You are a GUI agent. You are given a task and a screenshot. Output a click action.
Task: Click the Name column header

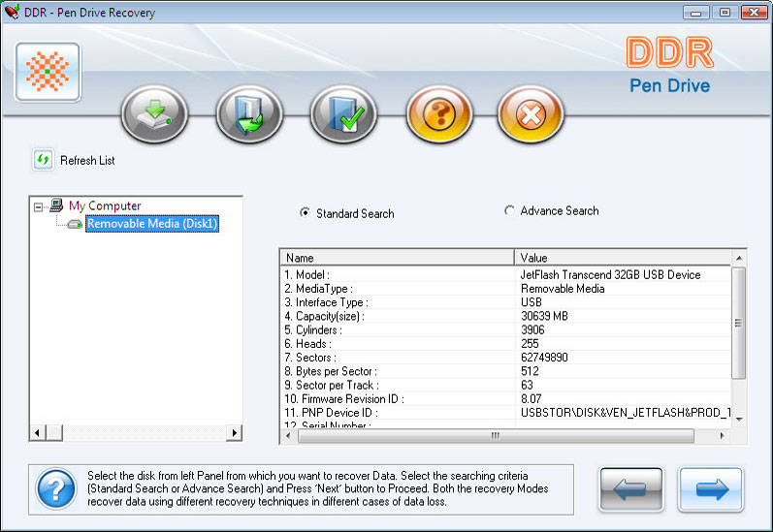click(398, 258)
